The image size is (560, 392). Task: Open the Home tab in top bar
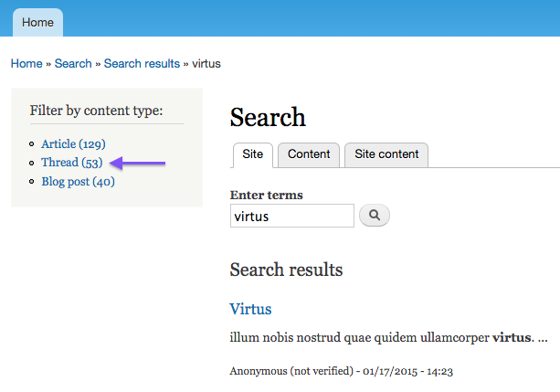(37, 22)
